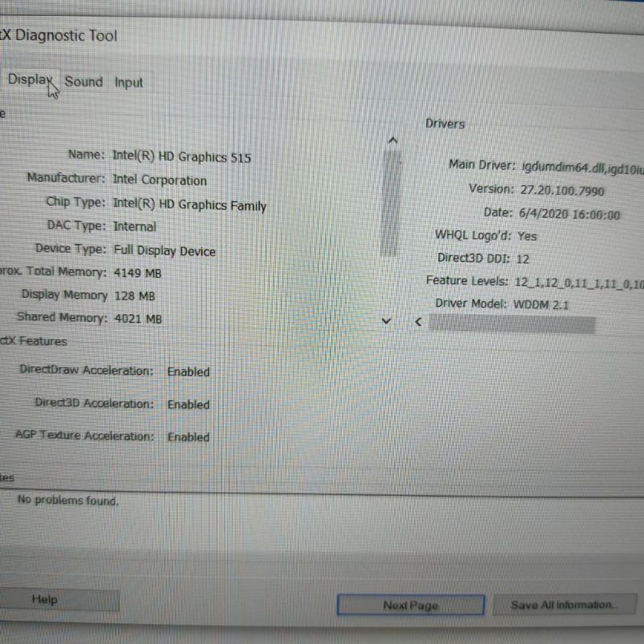Click the 'Manufacturer:' label
The image size is (644, 644).
(66, 178)
